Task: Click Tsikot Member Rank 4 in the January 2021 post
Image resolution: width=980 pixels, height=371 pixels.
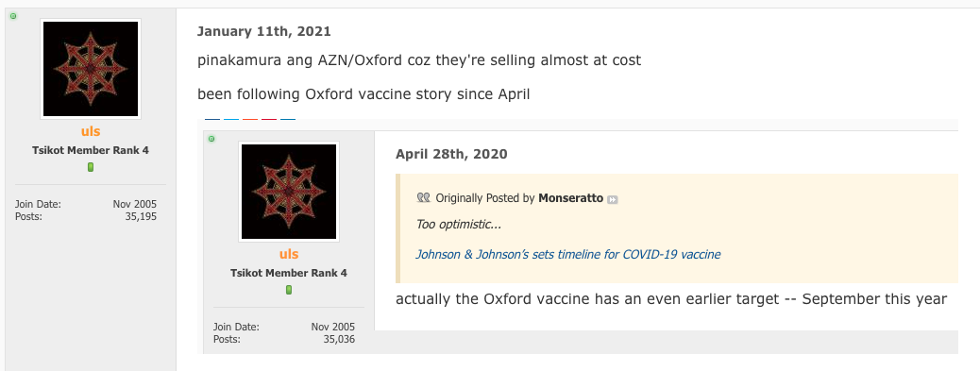Action: click(91, 150)
